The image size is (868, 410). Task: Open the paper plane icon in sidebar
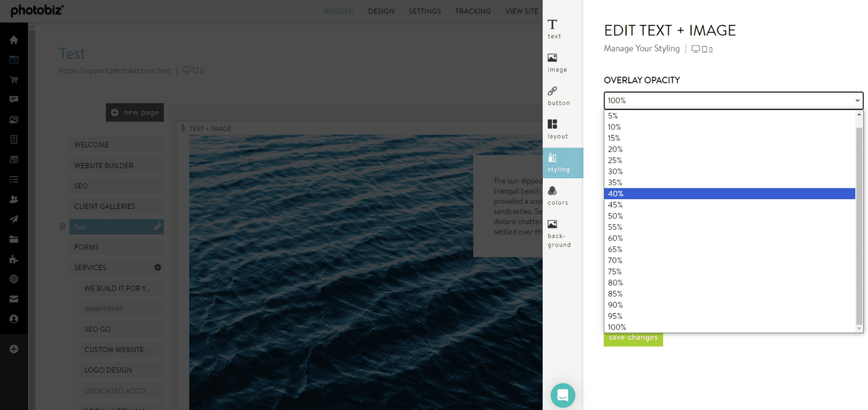point(14,219)
